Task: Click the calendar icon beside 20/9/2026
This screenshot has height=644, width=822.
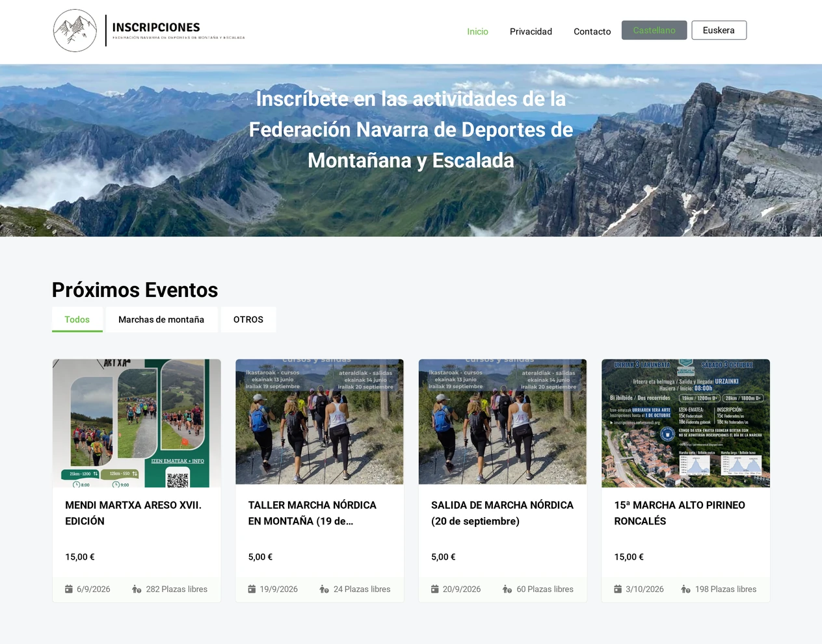Action: [x=435, y=589]
